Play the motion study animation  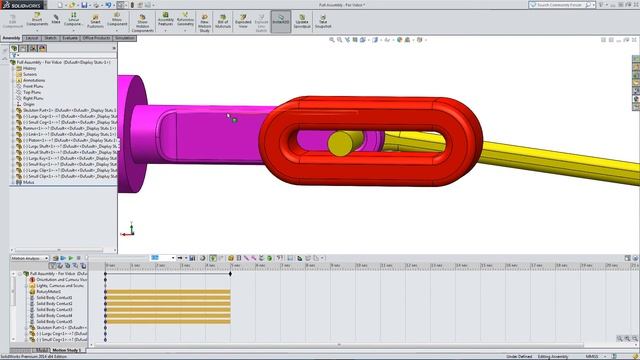coord(71,258)
